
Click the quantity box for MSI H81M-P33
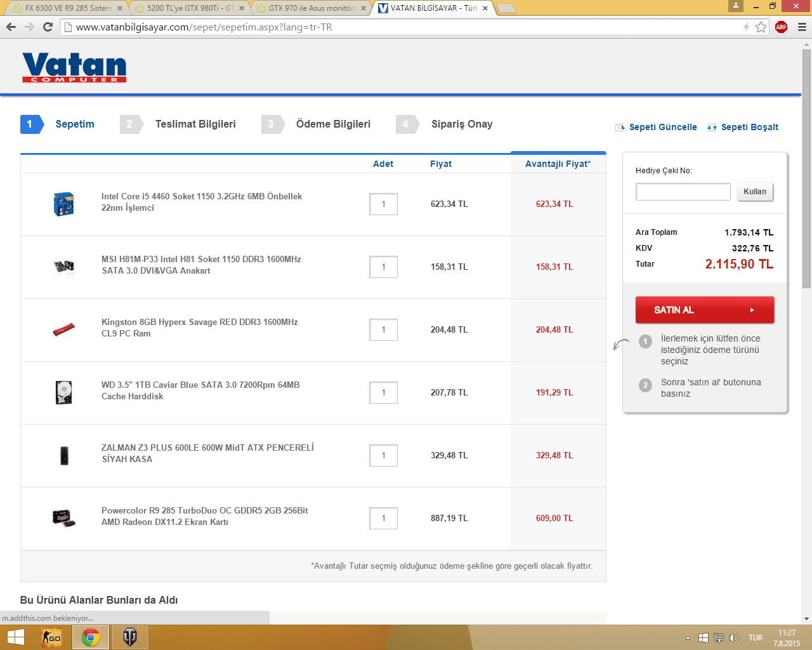pos(383,267)
